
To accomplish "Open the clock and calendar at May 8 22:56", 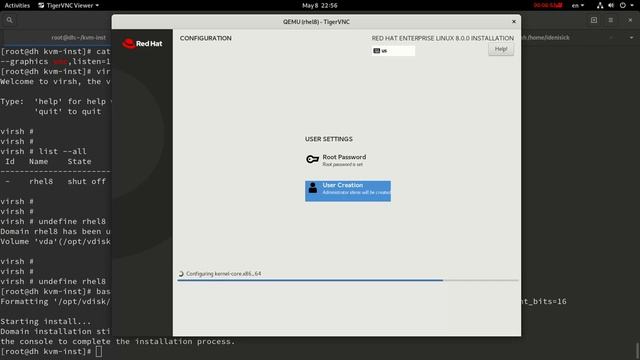I will coord(320,5).
